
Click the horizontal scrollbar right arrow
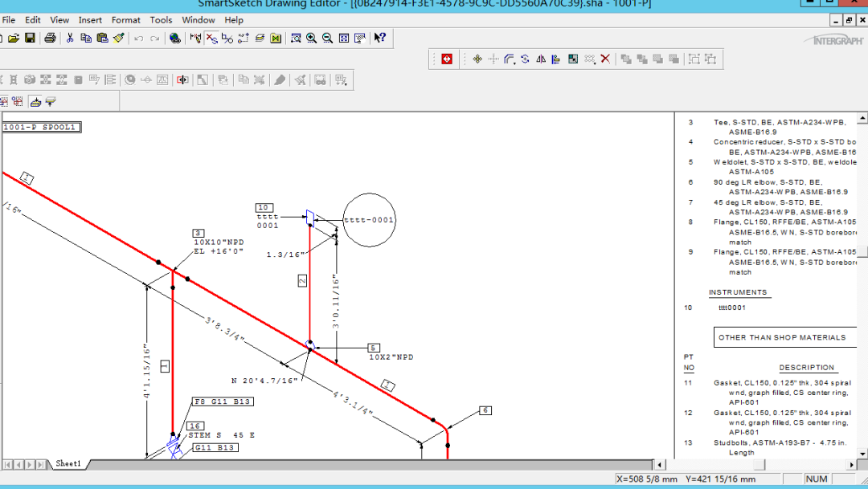pyautogui.click(x=852, y=465)
